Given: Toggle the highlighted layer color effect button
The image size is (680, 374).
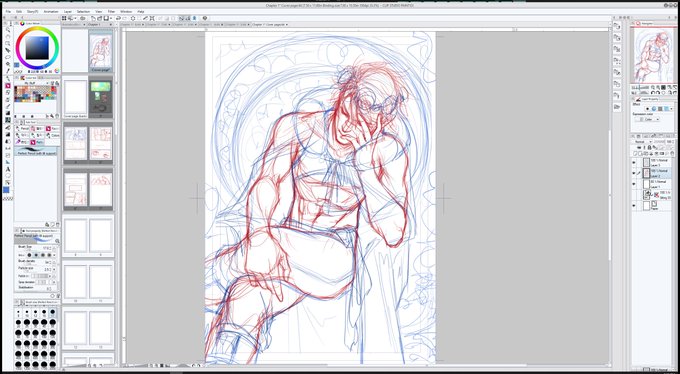Looking at the screenshot, I should point(667,108).
